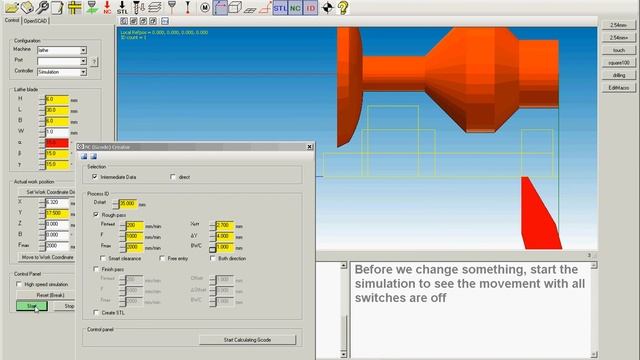
Task: Click the stacked layers toolbar icon
Action: coord(155,7)
